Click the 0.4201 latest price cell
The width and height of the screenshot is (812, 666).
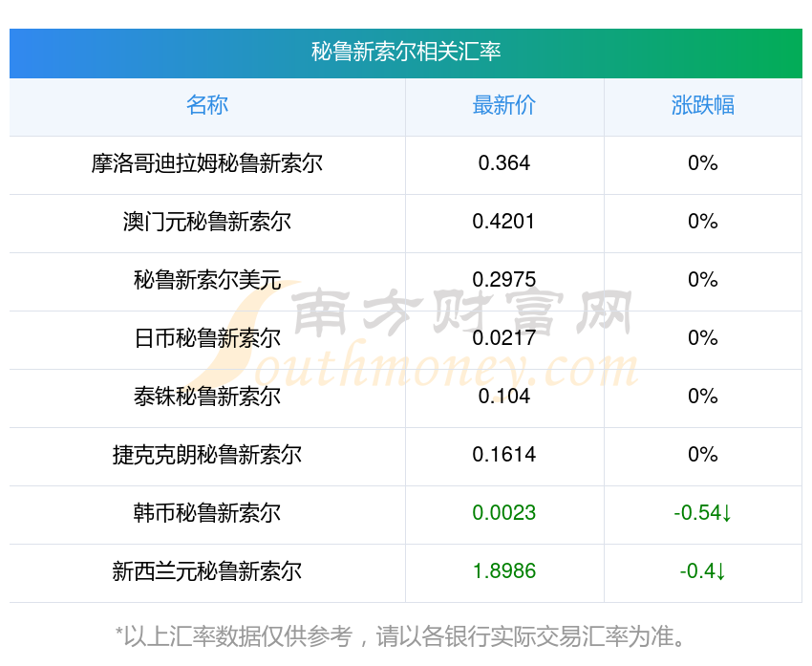(x=504, y=222)
